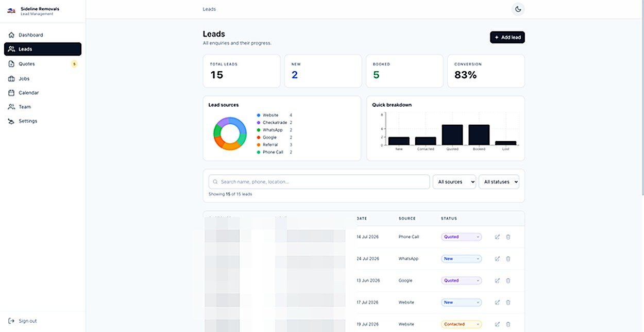Viewport: 644px width, 332px height.
Task: Click the Sign out arrow icon
Action: 11,321
